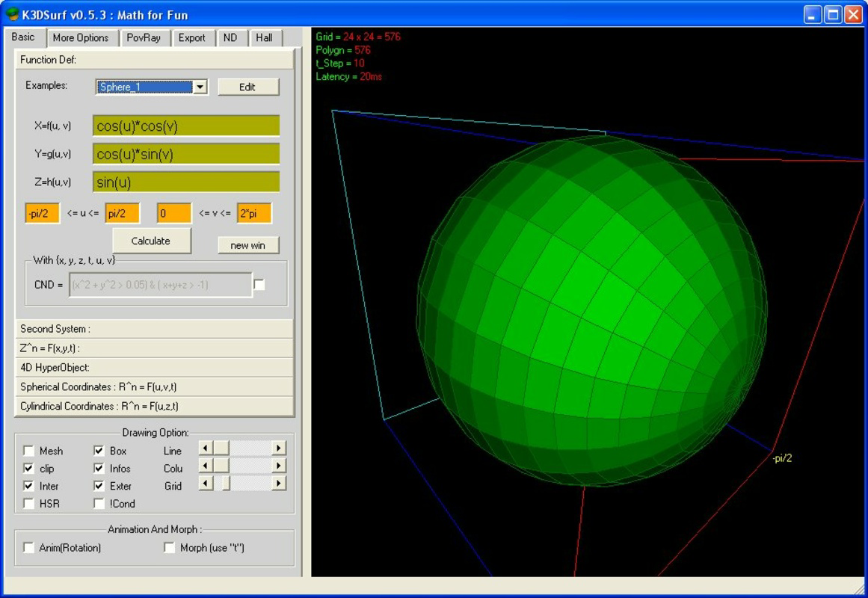The width and height of the screenshot is (868, 598).
Task: Maximize the K3DSurf window
Action: tap(833, 14)
